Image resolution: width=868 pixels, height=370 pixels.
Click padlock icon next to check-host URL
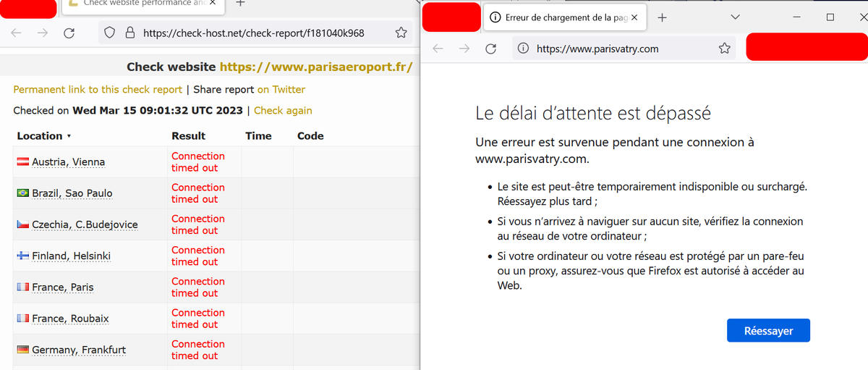pyautogui.click(x=130, y=33)
